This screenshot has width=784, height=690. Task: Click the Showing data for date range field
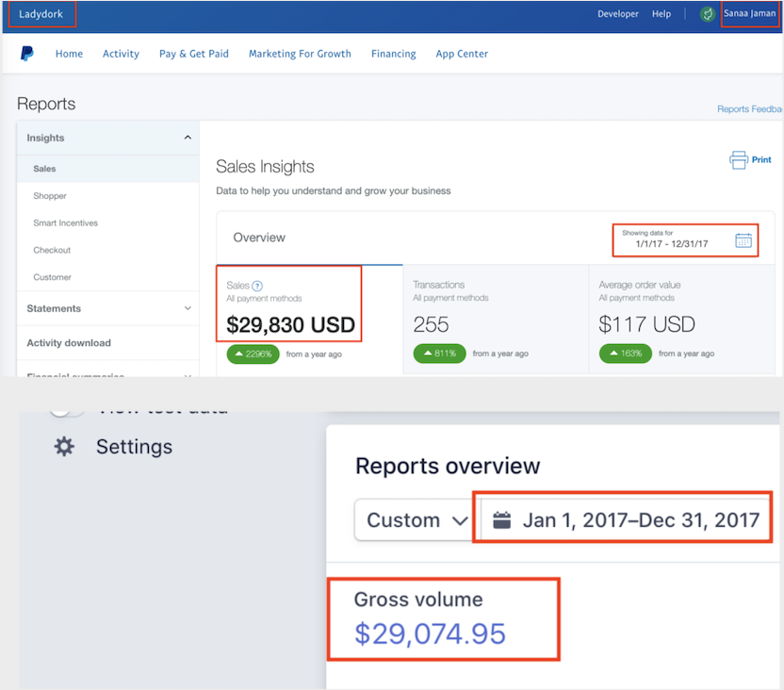(x=685, y=240)
